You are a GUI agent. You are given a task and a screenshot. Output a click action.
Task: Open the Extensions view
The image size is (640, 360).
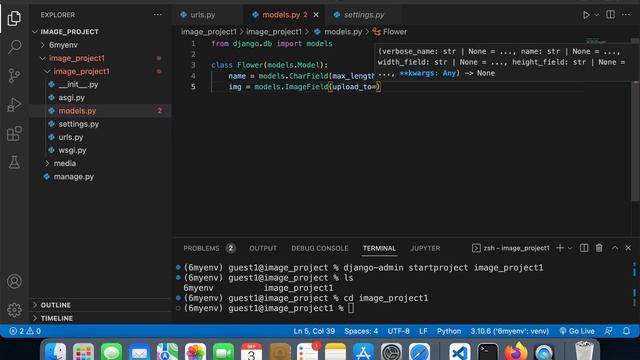14,133
